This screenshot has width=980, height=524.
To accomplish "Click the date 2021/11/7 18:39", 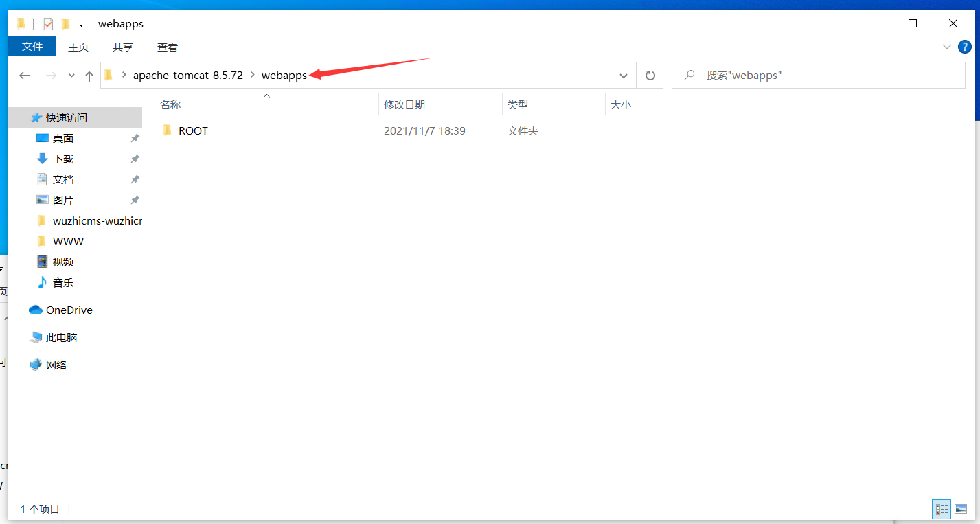I will point(424,130).
